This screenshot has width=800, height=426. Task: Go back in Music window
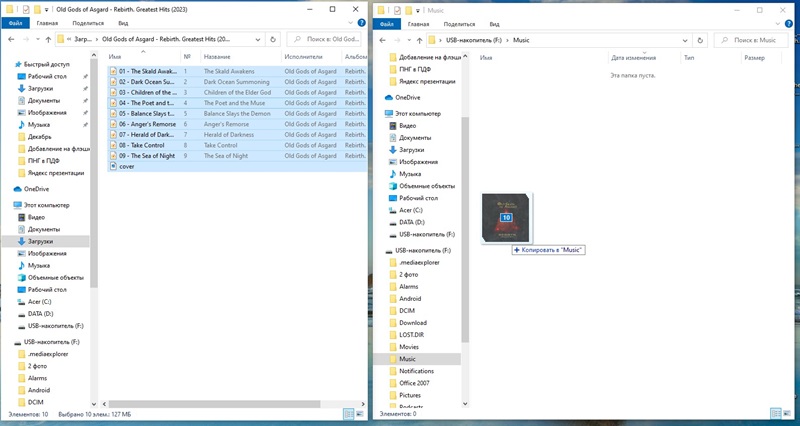[x=383, y=40]
